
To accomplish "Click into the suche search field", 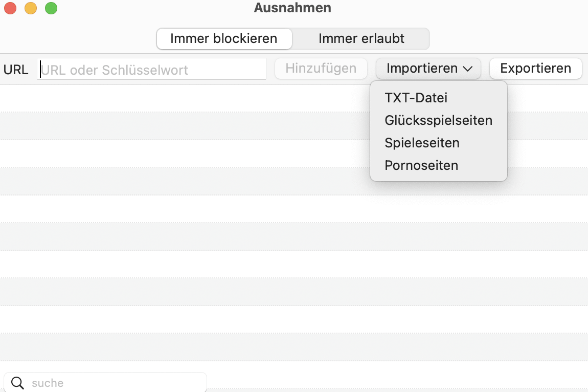I will coord(105,383).
